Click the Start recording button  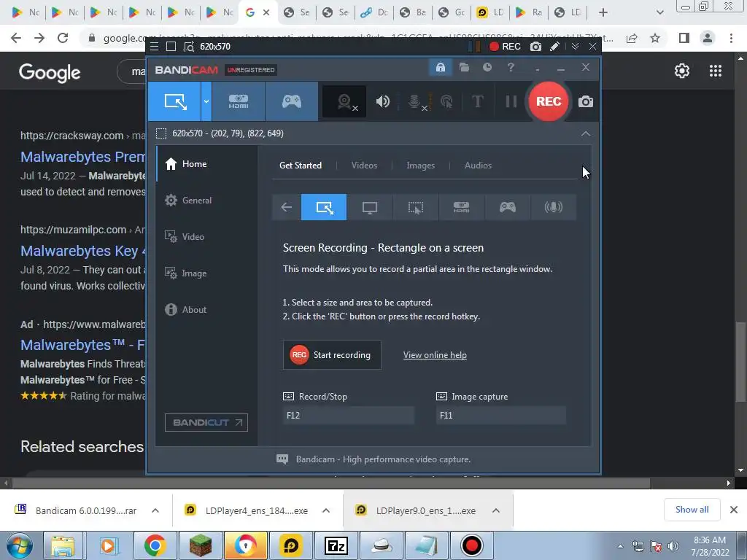click(332, 355)
